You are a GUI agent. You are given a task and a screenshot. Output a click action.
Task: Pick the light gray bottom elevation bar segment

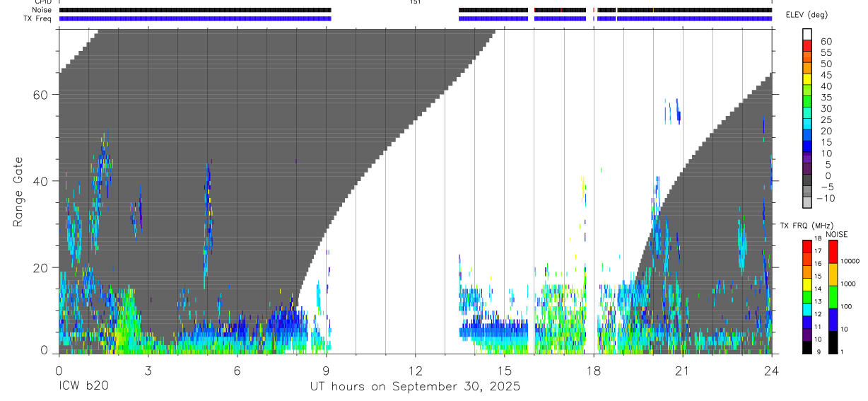pyautogui.click(x=807, y=202)
